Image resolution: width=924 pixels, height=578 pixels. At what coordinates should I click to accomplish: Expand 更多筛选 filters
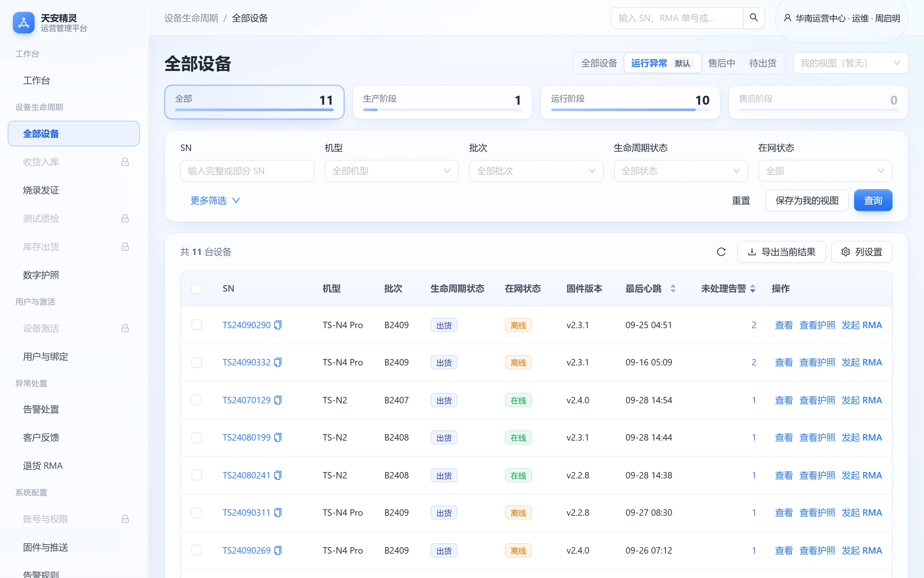point(215,200)
